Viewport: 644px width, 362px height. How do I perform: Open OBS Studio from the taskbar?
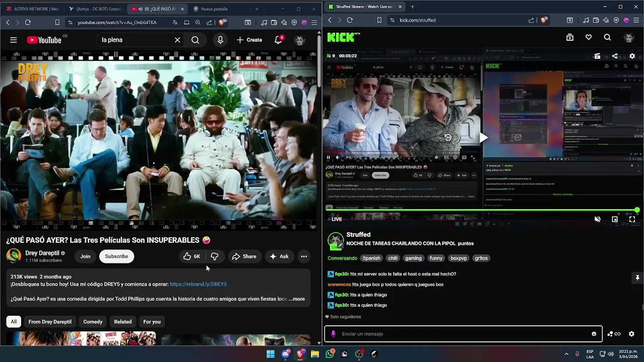(x=359, y=354)
